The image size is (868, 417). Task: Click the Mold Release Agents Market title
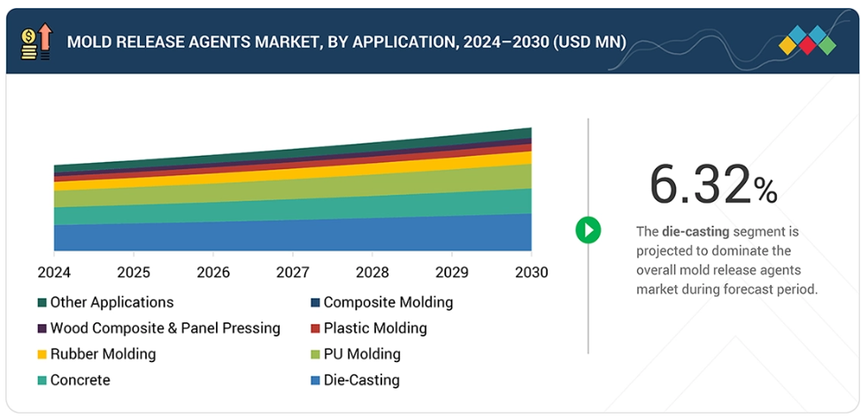[x=346, y=42]
